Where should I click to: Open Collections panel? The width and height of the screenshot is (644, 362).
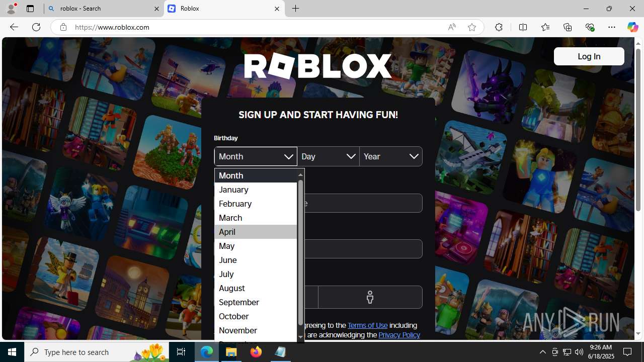[x=568, y=27]
